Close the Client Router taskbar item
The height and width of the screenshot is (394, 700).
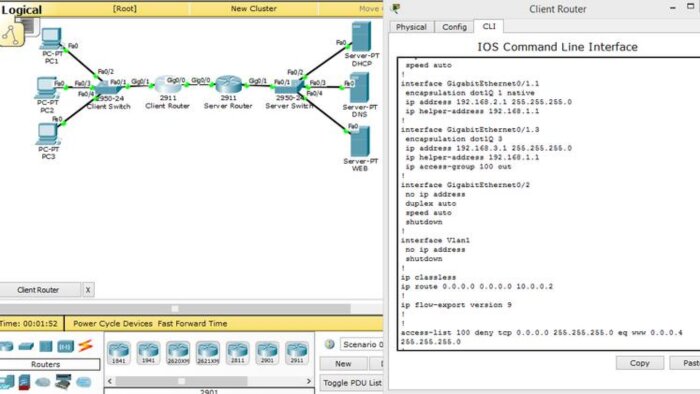(x=88, y=290)
